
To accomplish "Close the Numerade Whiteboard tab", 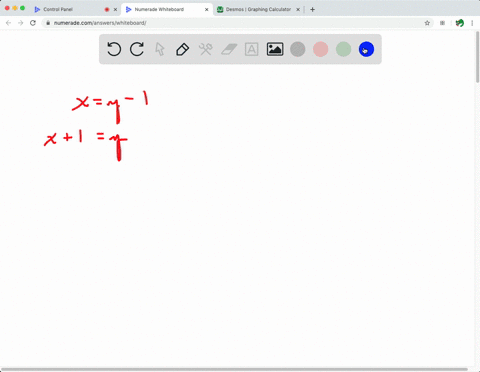I will tap(207, 10).
